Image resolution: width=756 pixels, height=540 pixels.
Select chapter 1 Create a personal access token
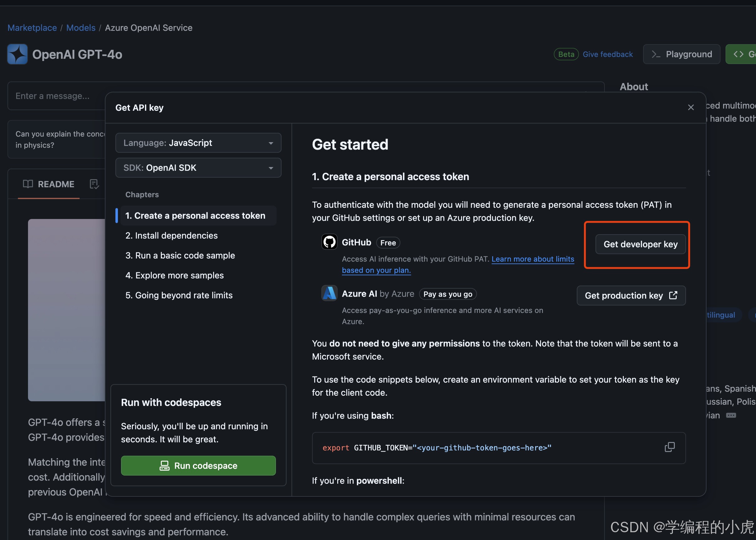click(x=198, y=216)
